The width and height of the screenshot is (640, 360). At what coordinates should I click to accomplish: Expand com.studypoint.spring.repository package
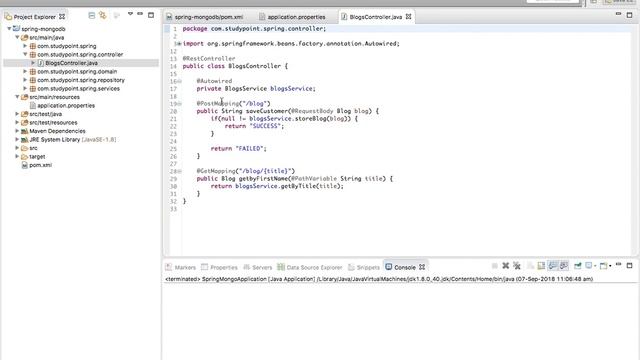pyautogui.click(x=25, y=80)
